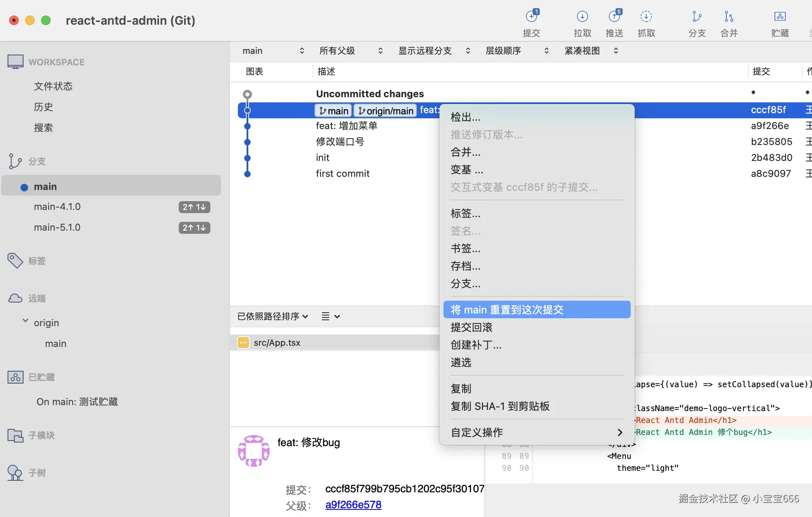Open the 子模块 sidebar icon
The height and width of the screenshot is (517, 812).
[x=15, y=435]
